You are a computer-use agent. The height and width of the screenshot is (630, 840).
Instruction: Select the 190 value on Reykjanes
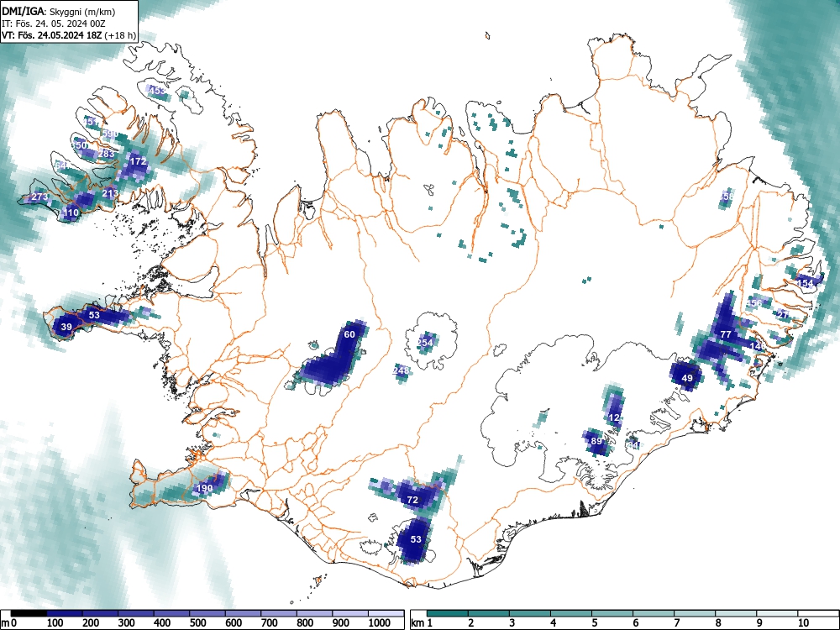point(205,488)
